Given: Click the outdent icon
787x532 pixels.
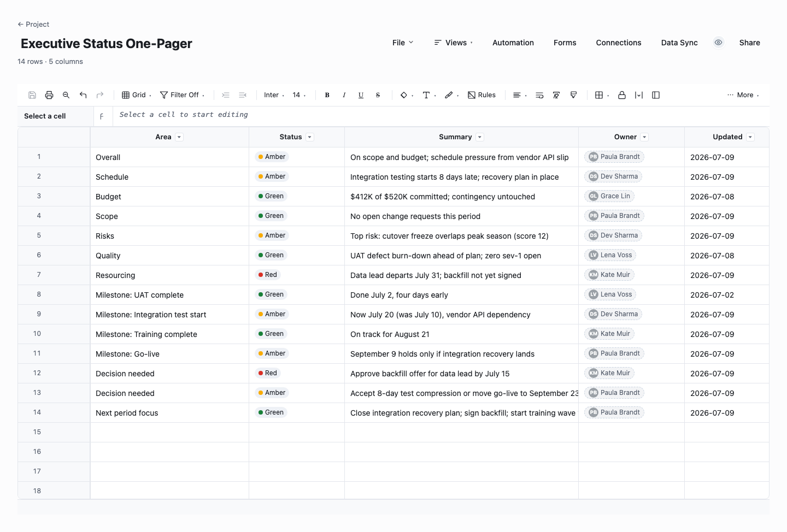Looking at the screenshot, I should click(243, 95).
